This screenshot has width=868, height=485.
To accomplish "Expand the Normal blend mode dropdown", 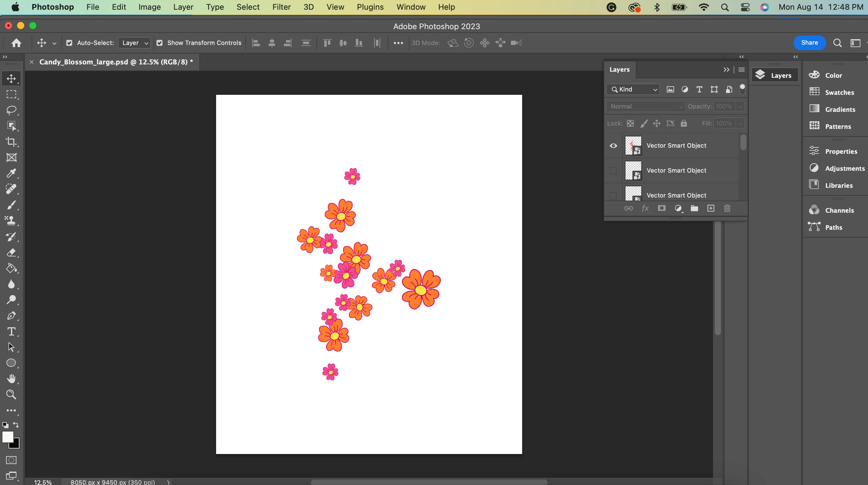I will [x=645, y=106].
